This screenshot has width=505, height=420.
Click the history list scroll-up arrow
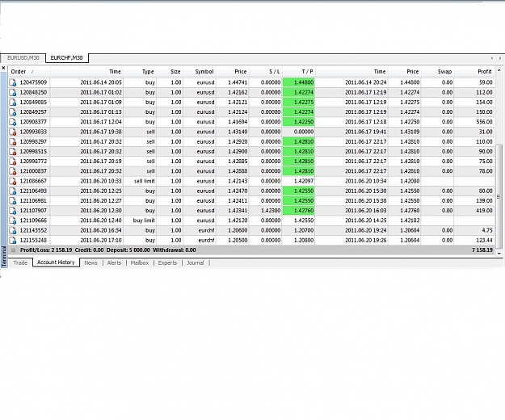point(499,70)
